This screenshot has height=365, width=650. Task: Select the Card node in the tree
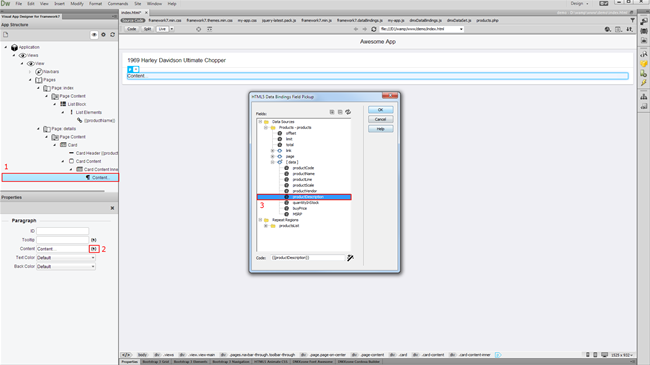pyautogui.click(x=73, y=145)
